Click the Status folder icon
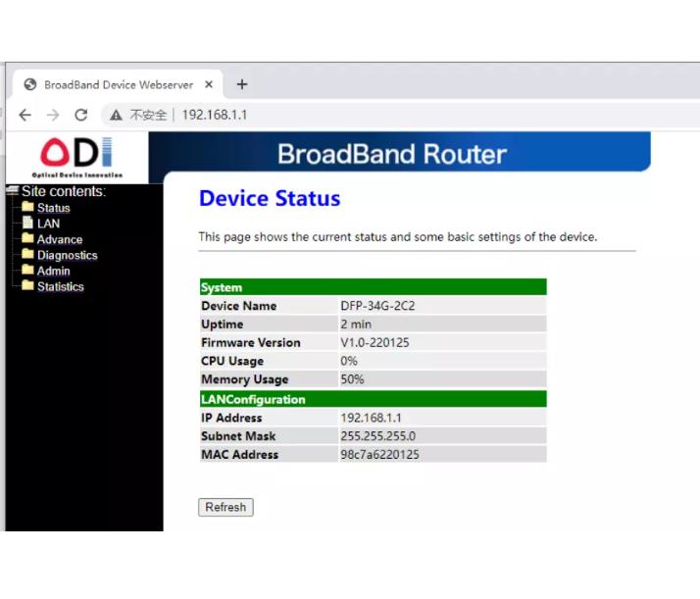This screenshot has height=599, width=700. click(x=27, y=207)
